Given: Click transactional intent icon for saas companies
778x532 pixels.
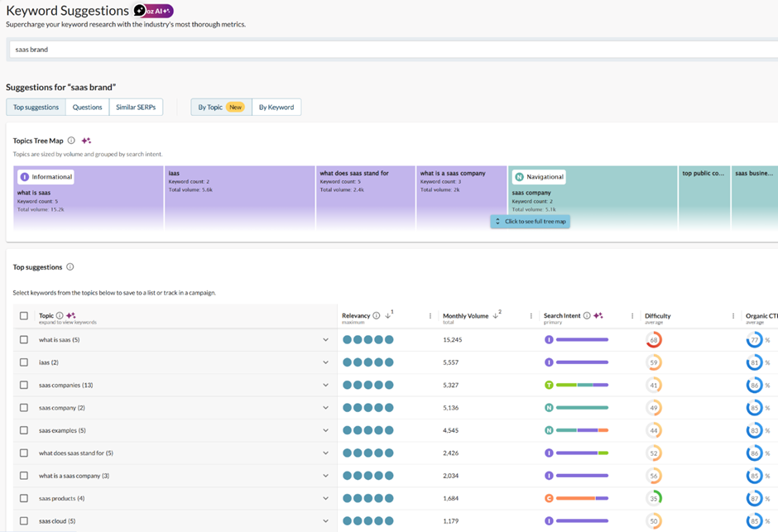Looking at the screenshot, I should coord(549,385).
